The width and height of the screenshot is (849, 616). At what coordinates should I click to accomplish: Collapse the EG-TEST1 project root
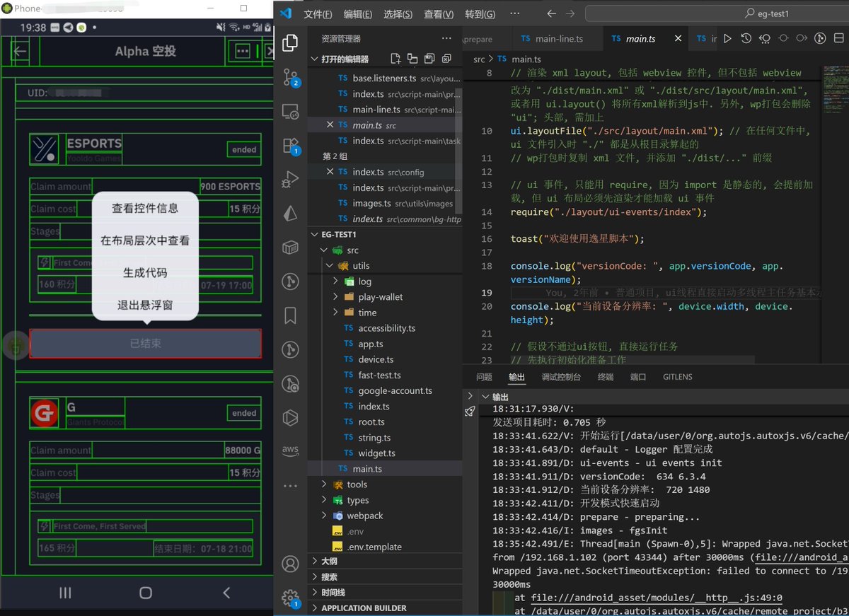point(316,234)
